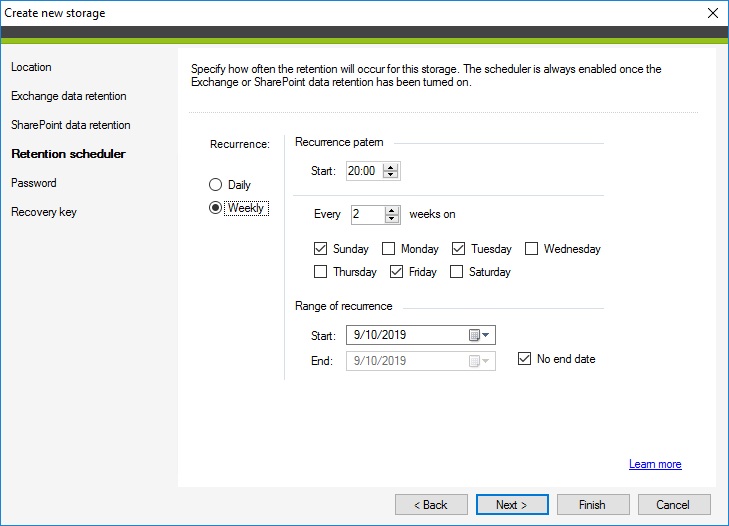Decrease start time with down arrow
The image size is (729, 526).
(391, 174)
